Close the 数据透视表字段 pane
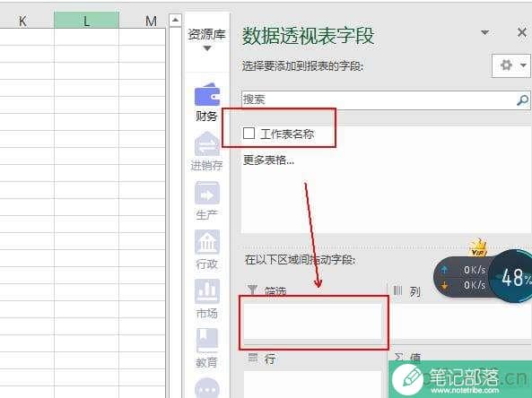Viewport: 532px width, 398px height. [522, 32]
